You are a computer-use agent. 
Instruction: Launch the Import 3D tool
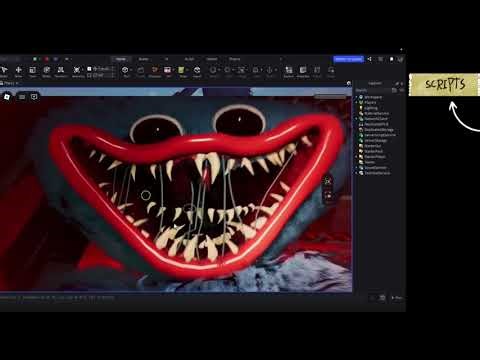pos(197,71)
